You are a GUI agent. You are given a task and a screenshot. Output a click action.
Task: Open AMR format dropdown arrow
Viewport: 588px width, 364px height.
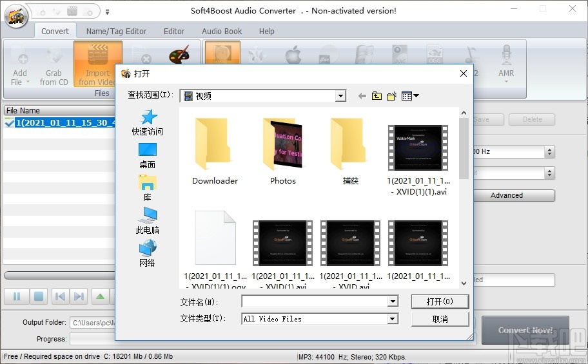(506, 81)
